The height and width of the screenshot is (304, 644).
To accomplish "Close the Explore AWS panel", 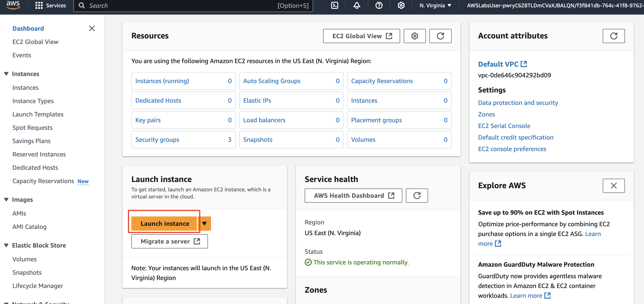I will (x=614, y=186).
